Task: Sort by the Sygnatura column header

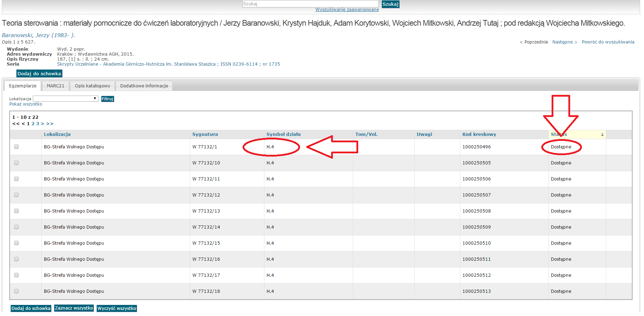Action: point(205,134)
